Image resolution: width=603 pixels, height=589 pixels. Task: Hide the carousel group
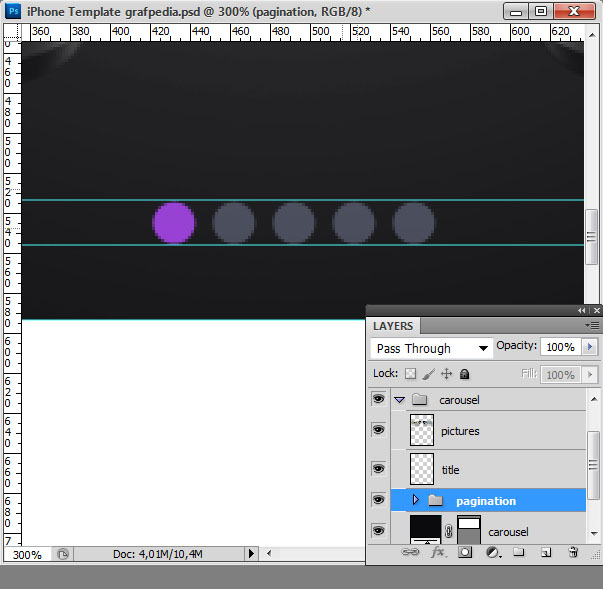point(378,399)
